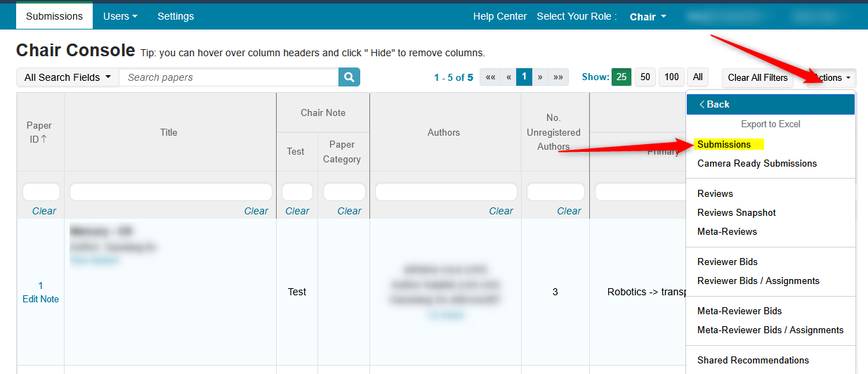
Task: Open All Search Fields dropdown
Action: coord(67,77)
